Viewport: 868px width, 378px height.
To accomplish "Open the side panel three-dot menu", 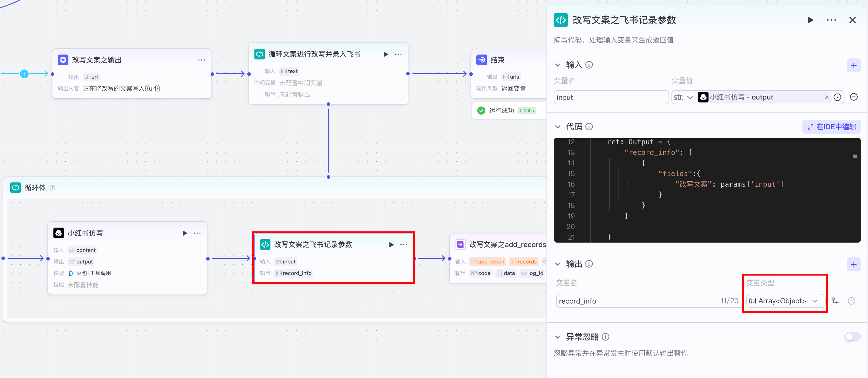I will point(831,20).
